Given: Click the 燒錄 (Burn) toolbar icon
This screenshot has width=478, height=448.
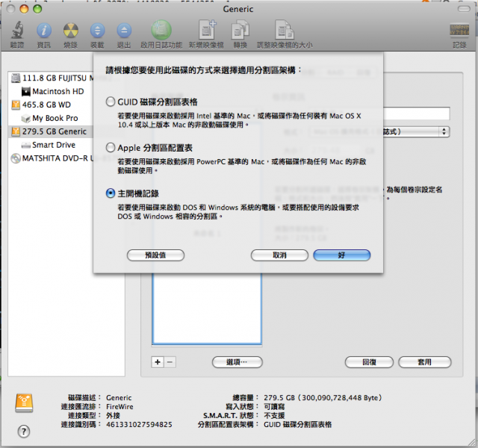Looking at the screenshot, I should pyautogui.click(x=70, y=31).
